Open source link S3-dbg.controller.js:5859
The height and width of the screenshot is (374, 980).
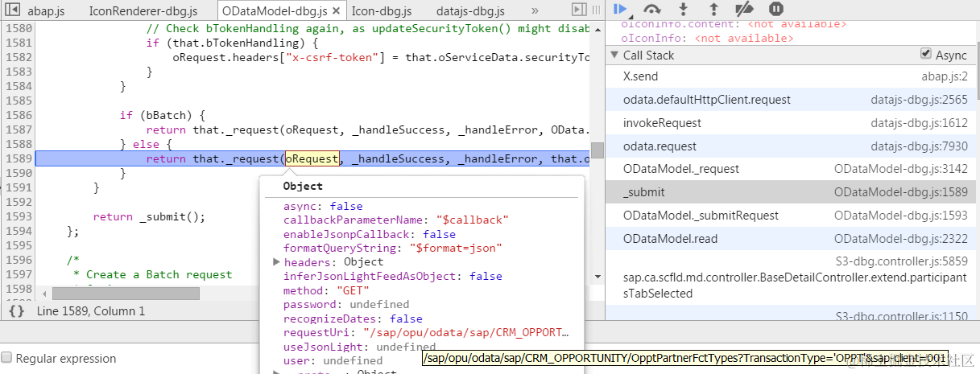point(901,261)
